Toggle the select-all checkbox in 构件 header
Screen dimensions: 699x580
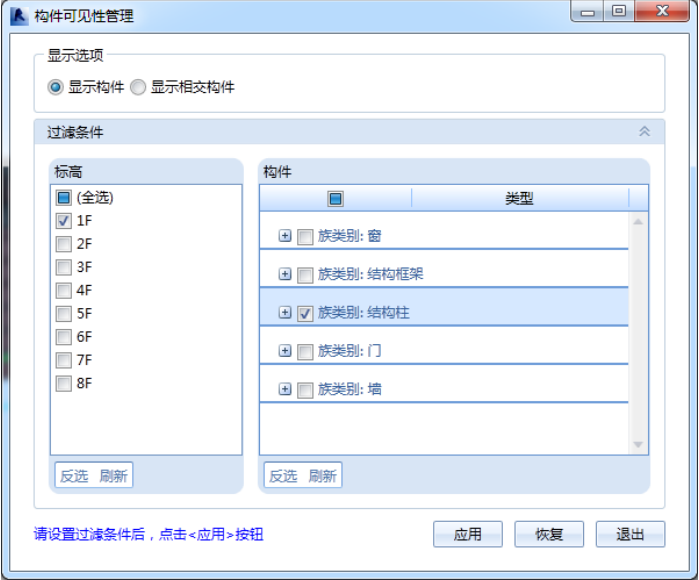(335, 198)
